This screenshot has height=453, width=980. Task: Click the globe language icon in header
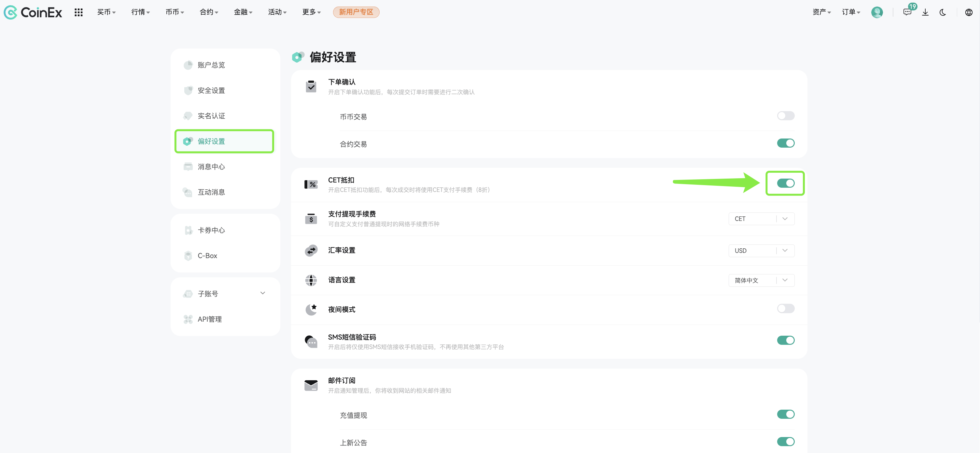click(x=969, y=12)
